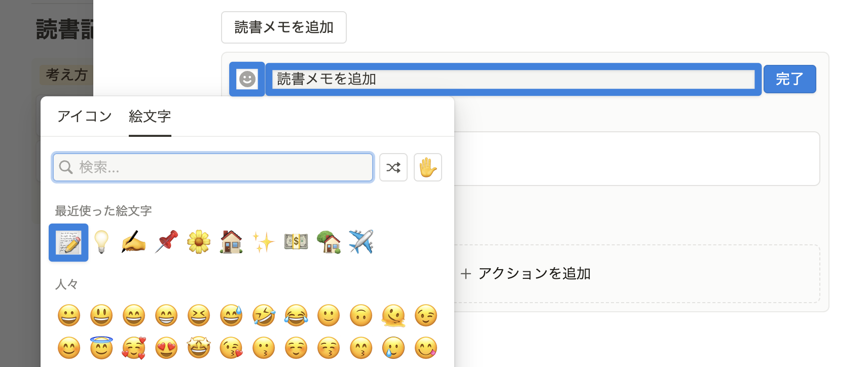The height and width of the screenshot is (367, 868).
Task: Pick the dollar banknote emoji
Action: [x=296, y=242]
